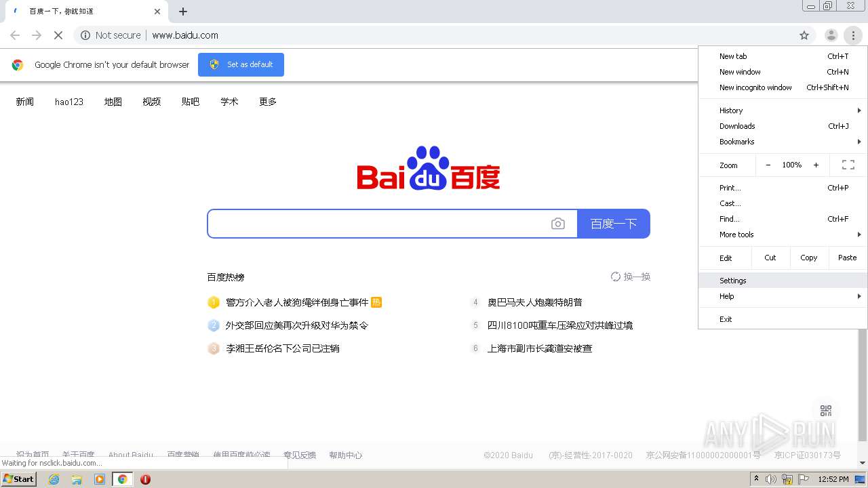868x488 pixels.
Task: Click Cut in the Edit row
Action: pos(770,258)
